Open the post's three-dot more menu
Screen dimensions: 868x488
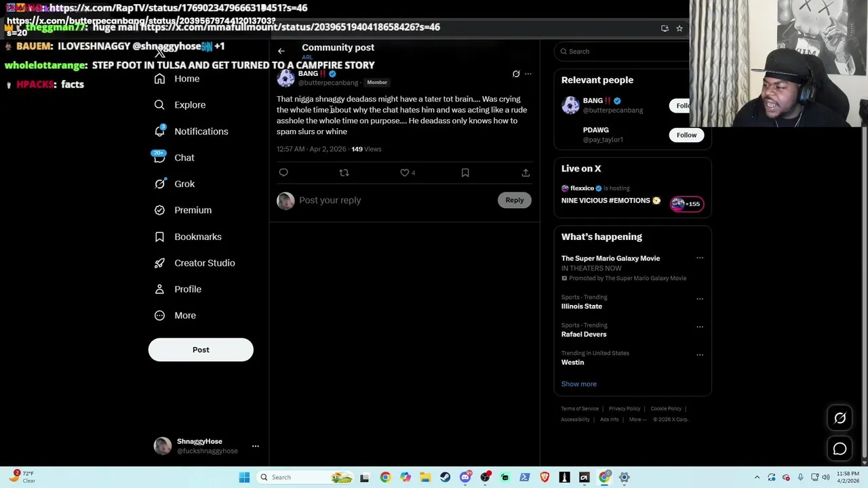tap(528, 74)
